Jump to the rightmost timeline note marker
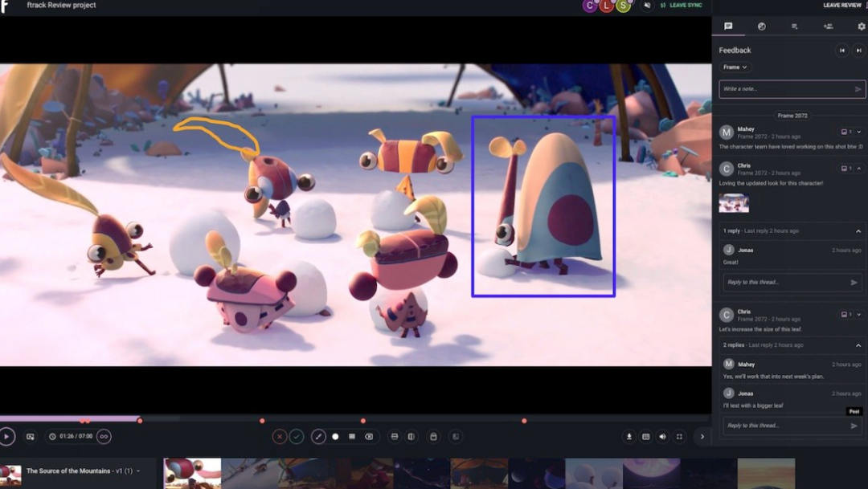The height and width of the screenshot is (489, 868). point(524,421)
